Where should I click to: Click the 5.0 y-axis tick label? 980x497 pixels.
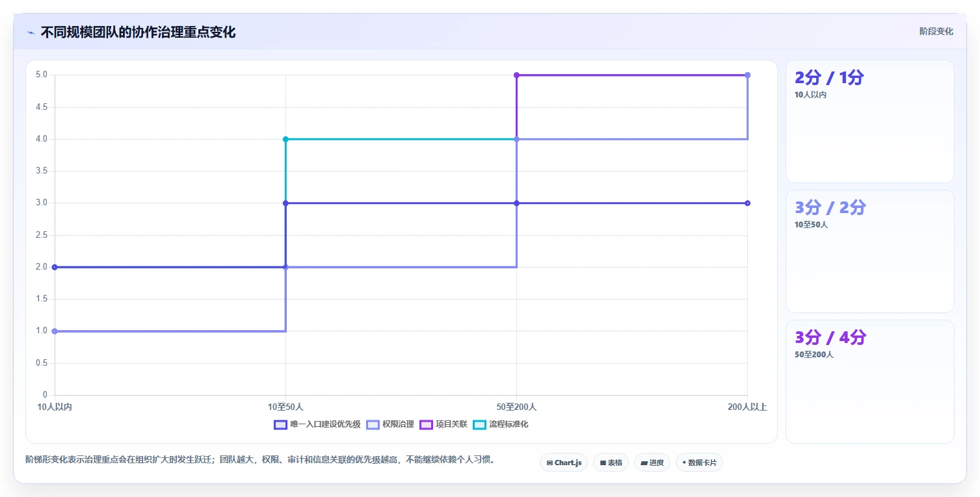coord(42,75)
